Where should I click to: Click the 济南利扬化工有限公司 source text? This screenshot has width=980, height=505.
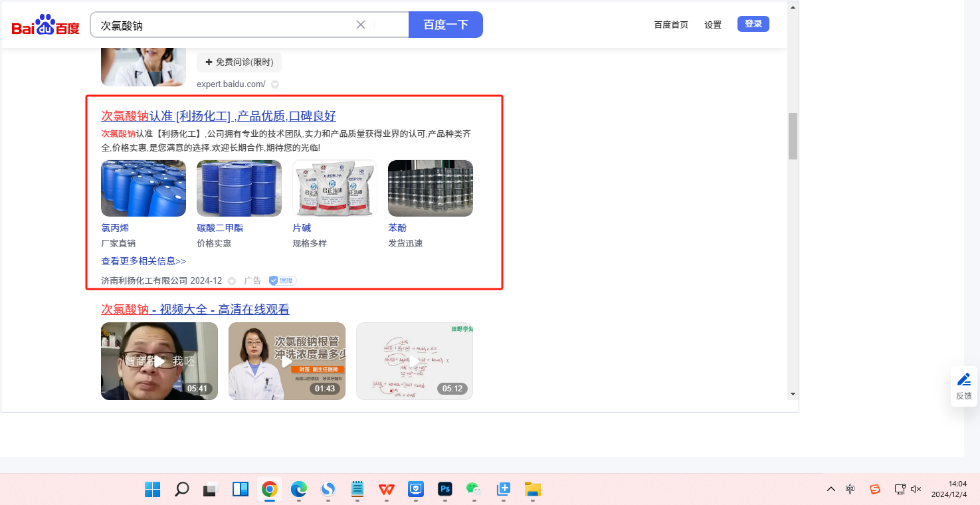coord(144,280)
